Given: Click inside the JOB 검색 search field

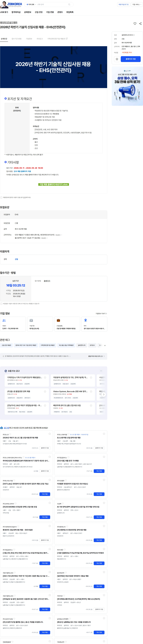Looking at the screenshot, I should click(52, 4).
